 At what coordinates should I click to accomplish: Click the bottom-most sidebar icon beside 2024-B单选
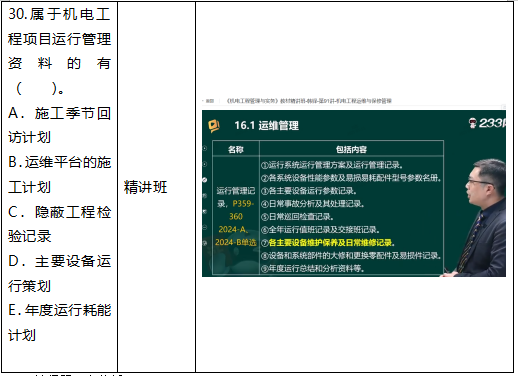205,243
